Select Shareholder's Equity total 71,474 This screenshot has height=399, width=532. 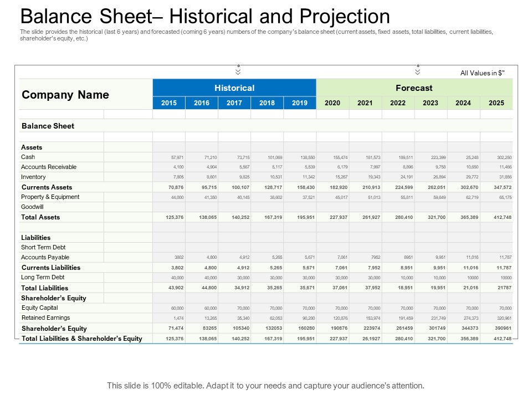[x=176, y=328]
